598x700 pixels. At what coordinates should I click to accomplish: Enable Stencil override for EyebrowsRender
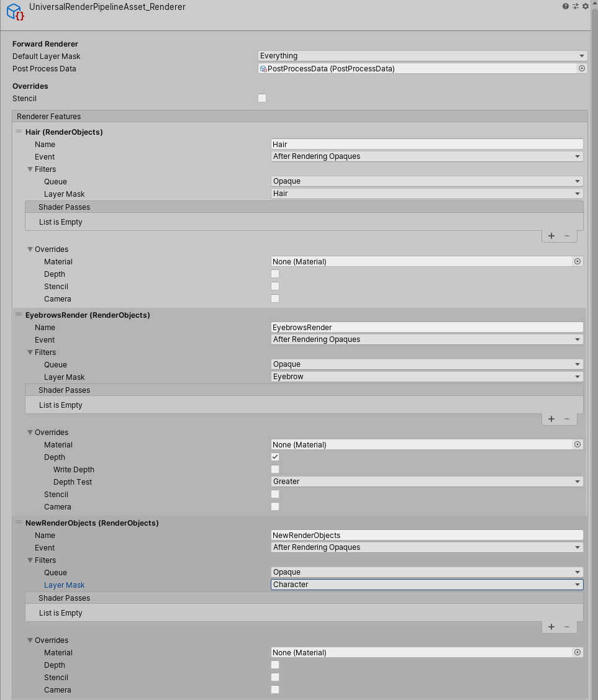(x=275, y=494)
